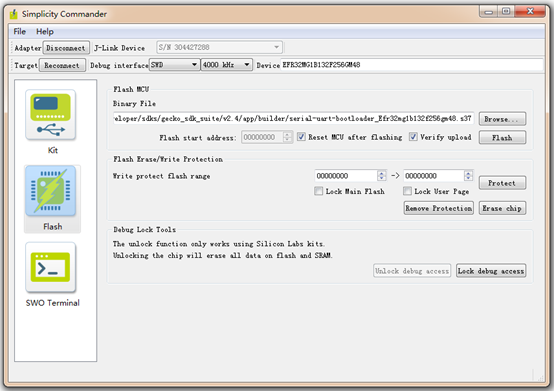Viewport: 554px width, 391px height.
Task: Click Lock debug access button
Action: [x=491, y=271]
